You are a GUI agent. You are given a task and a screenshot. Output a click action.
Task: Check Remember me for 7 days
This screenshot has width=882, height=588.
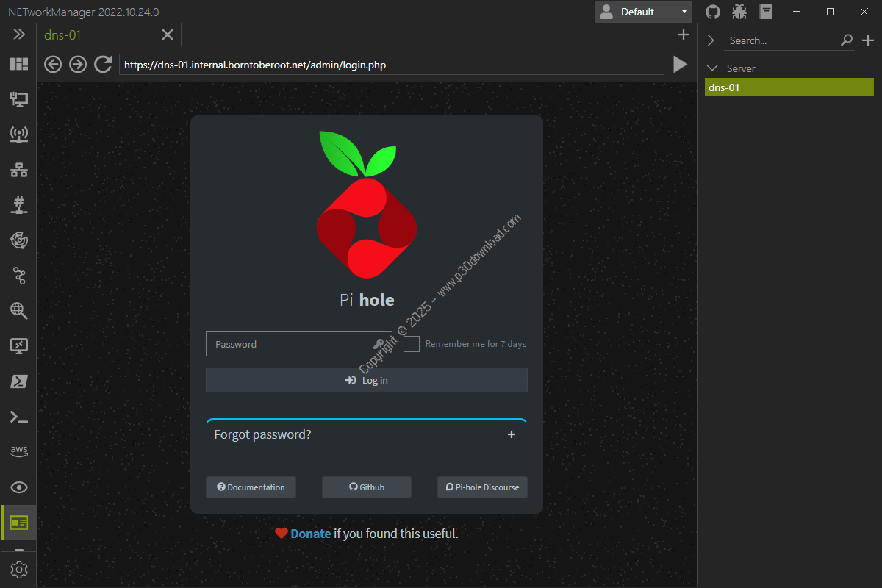(412, 344)
